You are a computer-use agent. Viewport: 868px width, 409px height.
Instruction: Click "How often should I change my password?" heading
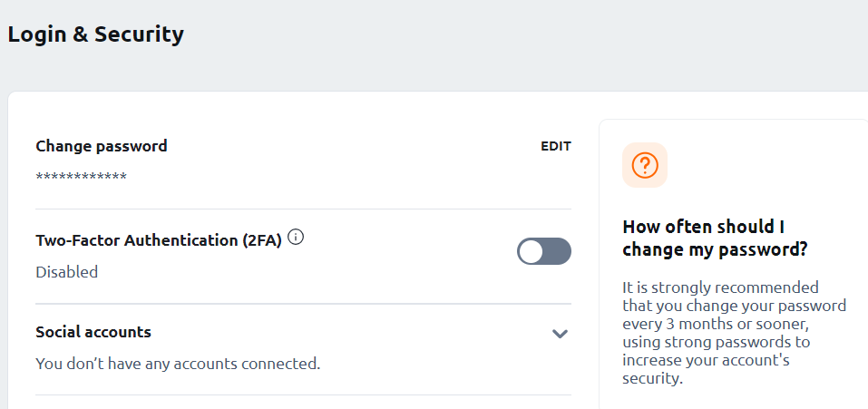click(716, 238)
